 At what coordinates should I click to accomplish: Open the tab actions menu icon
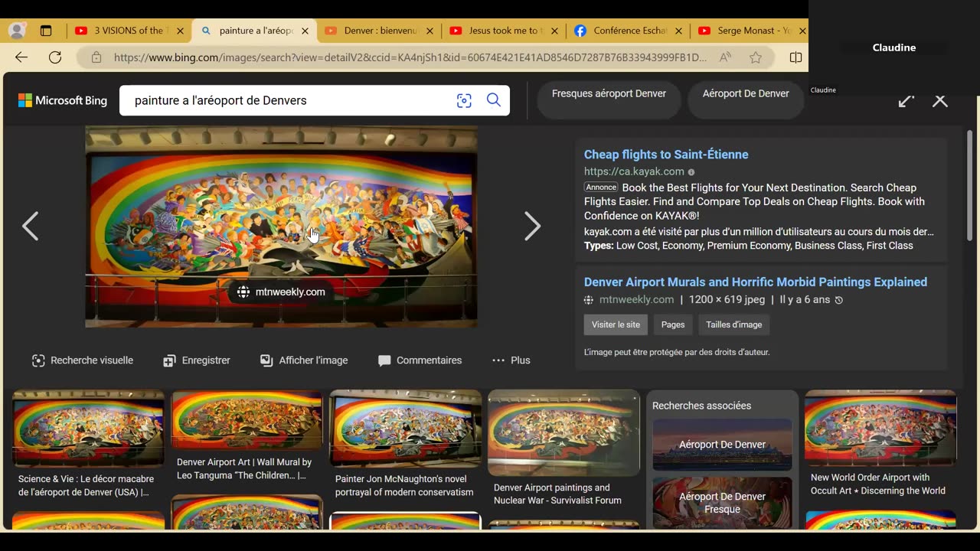pos(46,31)
